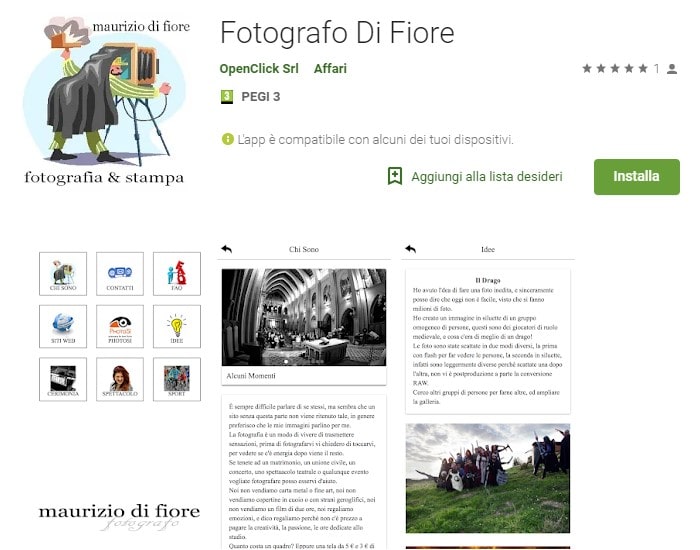Open the Siti Web globe tile
The height and width of the screenshot is (550, 700).
(x=63, y=326)
